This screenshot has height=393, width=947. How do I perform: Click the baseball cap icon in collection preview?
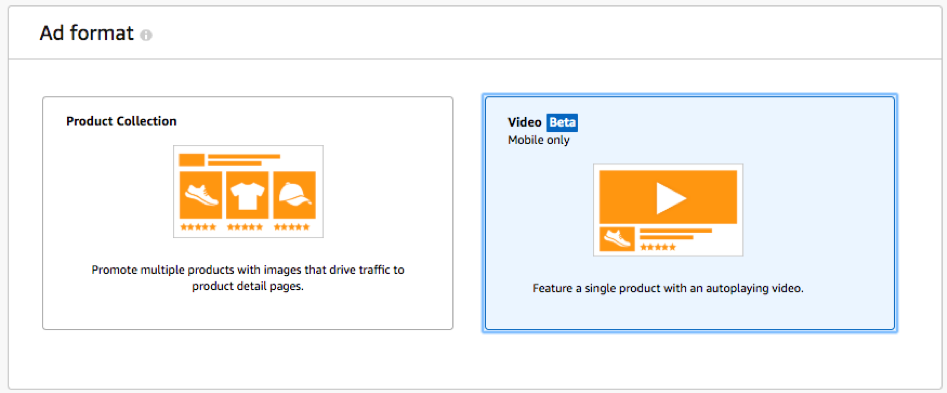[x=295, y=195]
